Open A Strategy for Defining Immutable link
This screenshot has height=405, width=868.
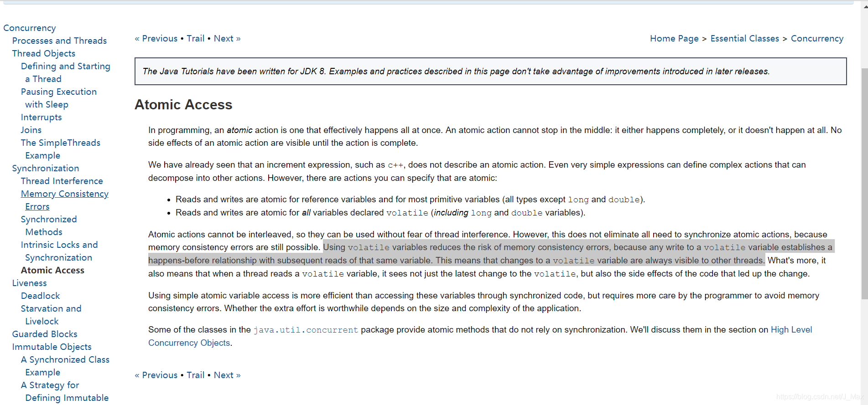pyautogui.click(x=65, y=391)
